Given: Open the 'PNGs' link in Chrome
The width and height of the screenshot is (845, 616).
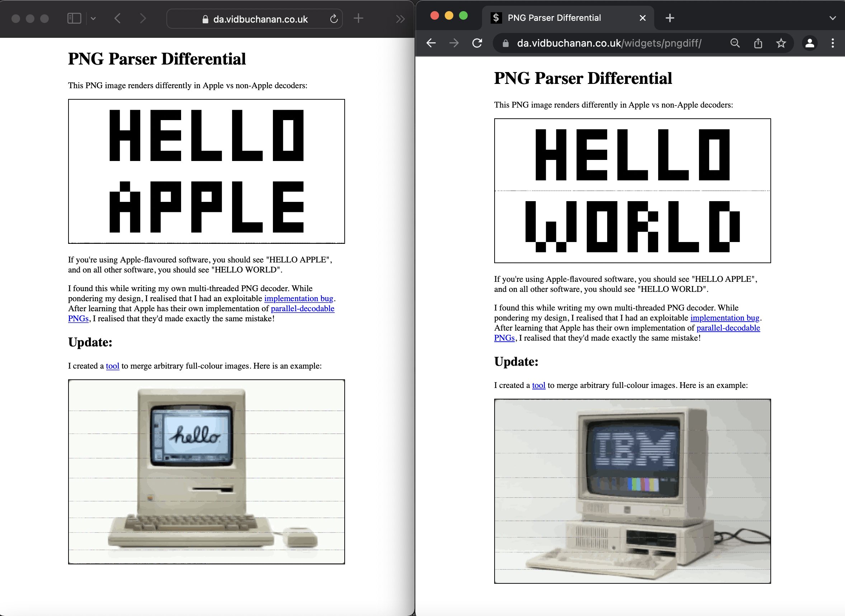Looking at the screenshot, I should pos(505,338).
